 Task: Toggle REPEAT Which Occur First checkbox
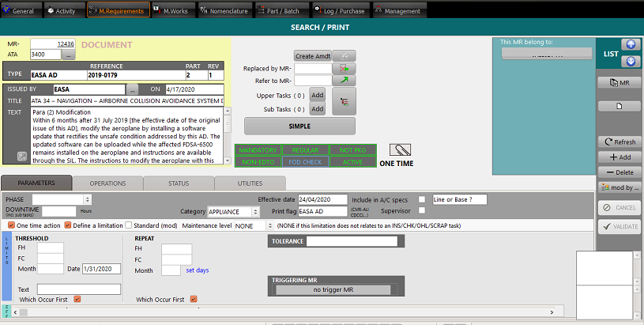pyautogui.click(x=194, y=299)
